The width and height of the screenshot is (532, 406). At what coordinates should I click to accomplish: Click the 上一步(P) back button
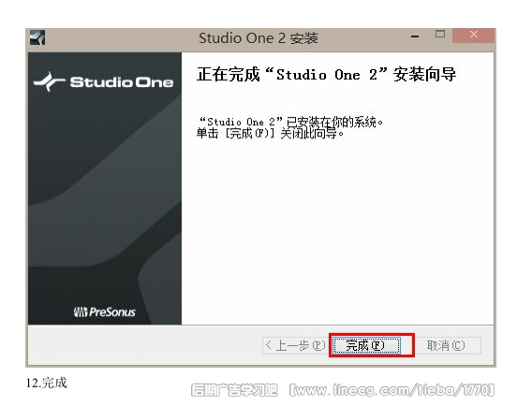(x=295, y=345)
